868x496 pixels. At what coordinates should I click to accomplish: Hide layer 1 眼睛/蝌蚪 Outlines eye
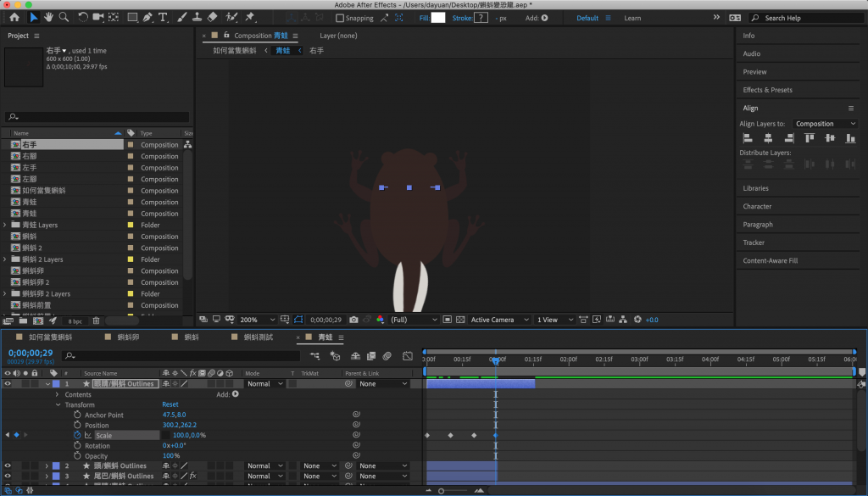tap(8, 383)
